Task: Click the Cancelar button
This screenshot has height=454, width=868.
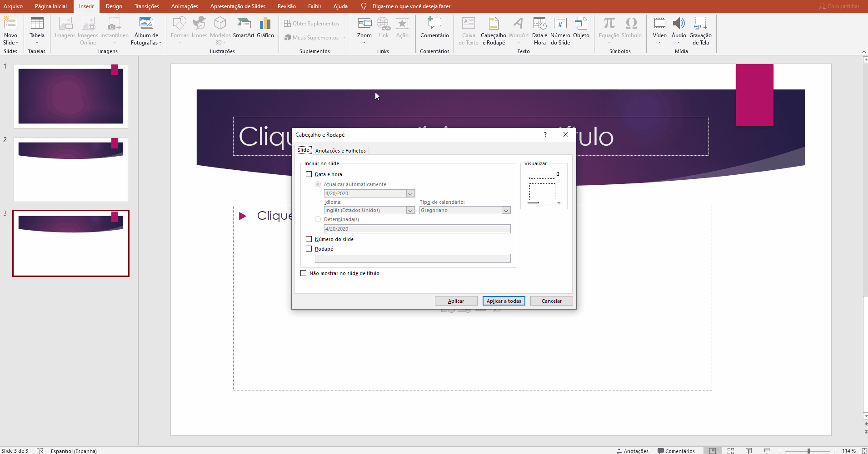Action: pyautogui.click(x=551, y=301)
